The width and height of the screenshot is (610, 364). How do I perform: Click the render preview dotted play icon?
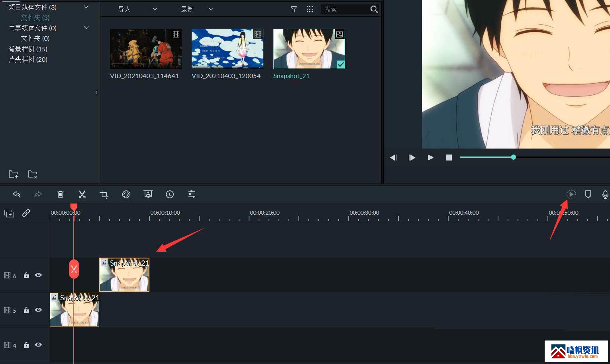[571, 194]
